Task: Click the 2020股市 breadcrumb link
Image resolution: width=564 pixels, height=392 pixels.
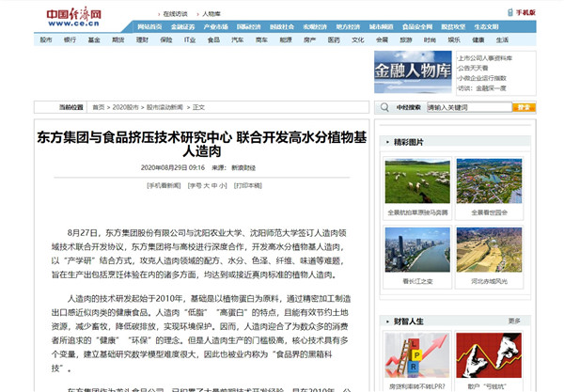Action: pyautogui.click(x=126, y=107)
